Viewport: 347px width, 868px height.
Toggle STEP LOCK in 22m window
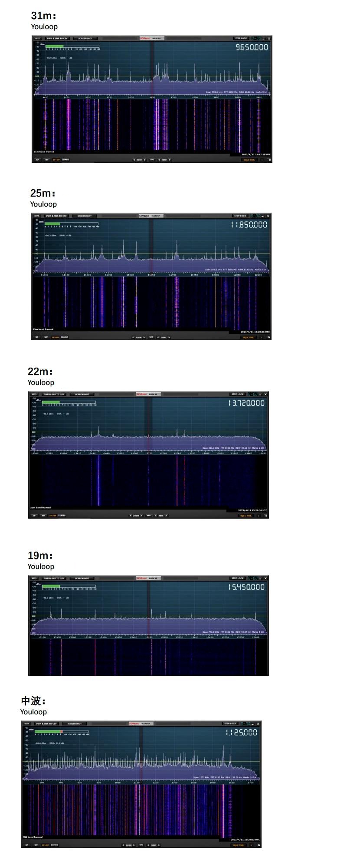(x=237, y=395)
